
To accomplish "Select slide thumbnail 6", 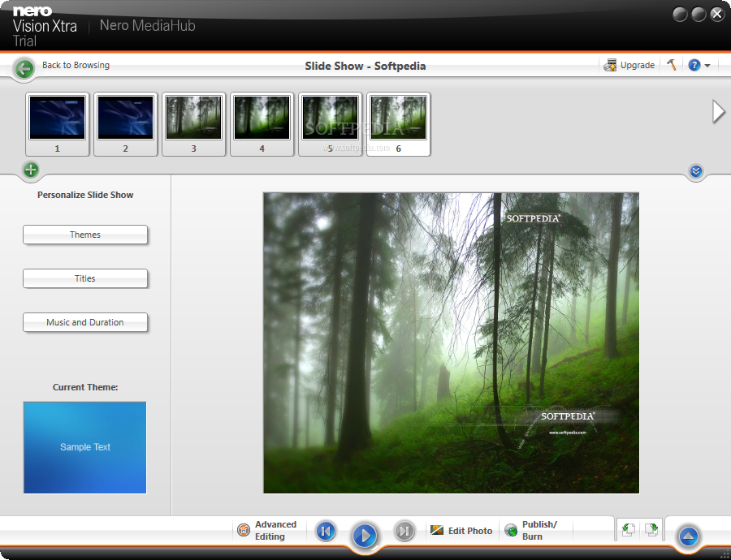I will [398, 124].
